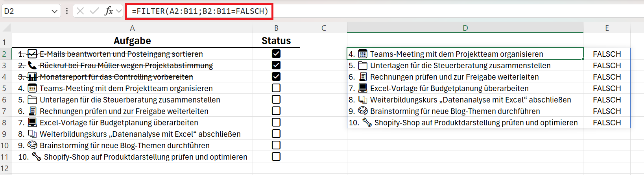Uncheck the E-Mails beantworten status checkbox
Image resolution: width=644 pixels, height=175 pixels.
276,54
